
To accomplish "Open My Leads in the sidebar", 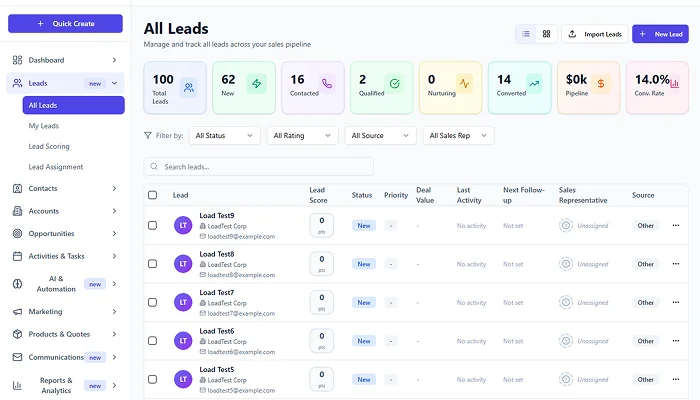I will [x=45, y=125].
